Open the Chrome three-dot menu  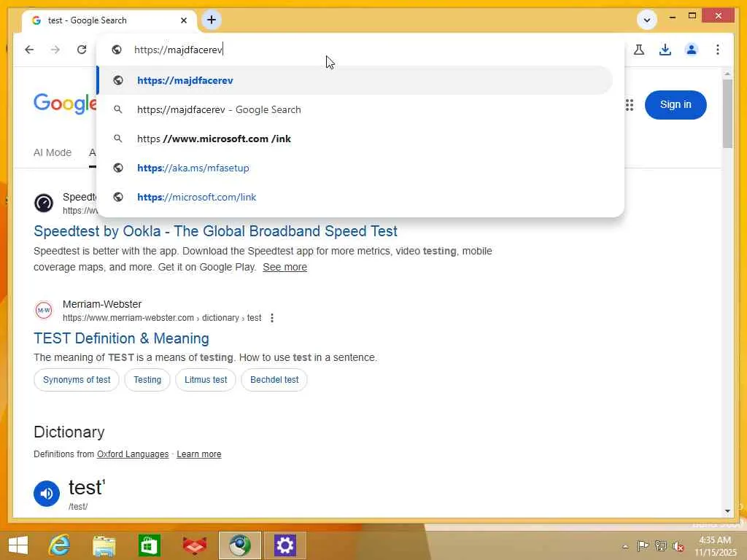point(718,50)
